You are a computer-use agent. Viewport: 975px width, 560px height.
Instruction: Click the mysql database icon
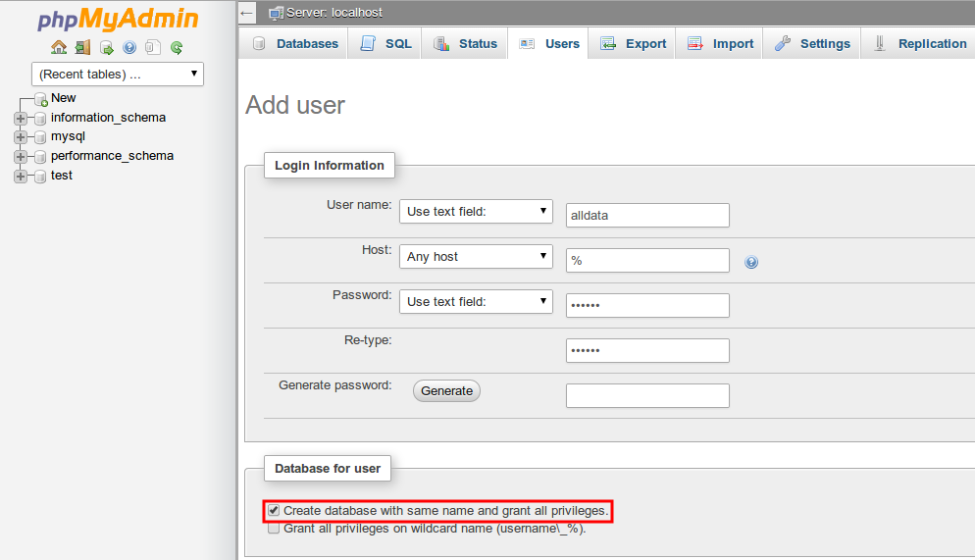(40, 136)
